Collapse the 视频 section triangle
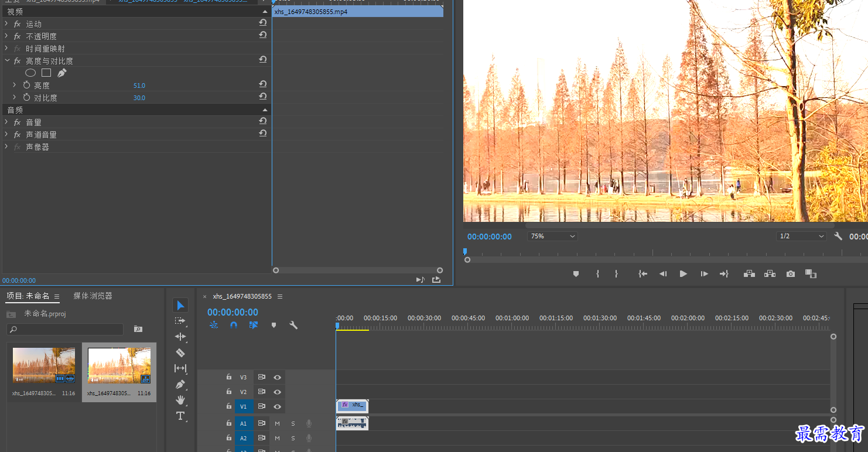Screen dimensions: 868x452 click(x=265, y=11)
